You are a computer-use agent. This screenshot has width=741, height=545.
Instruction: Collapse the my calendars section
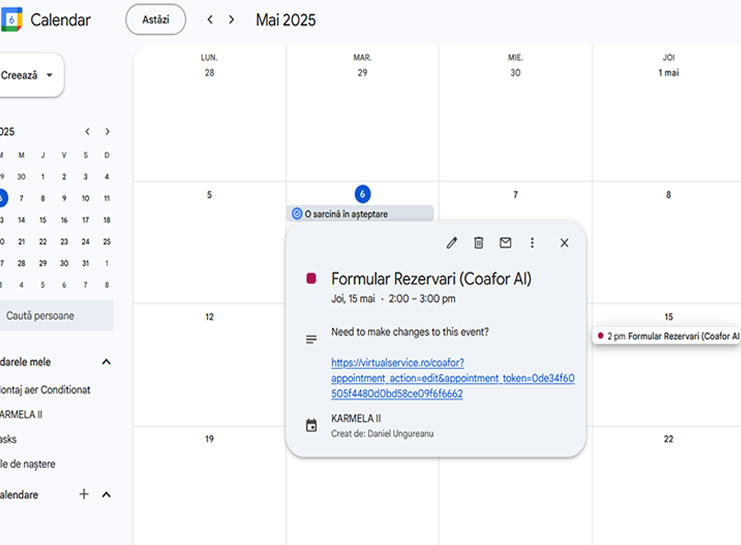tap(107, 362)
